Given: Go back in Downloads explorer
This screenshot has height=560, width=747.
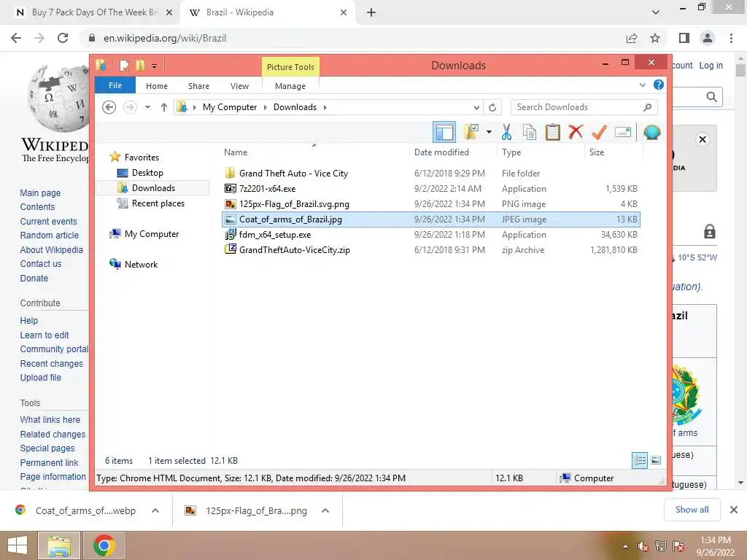Looking at the screenshot, I should [x=109, y=107].
